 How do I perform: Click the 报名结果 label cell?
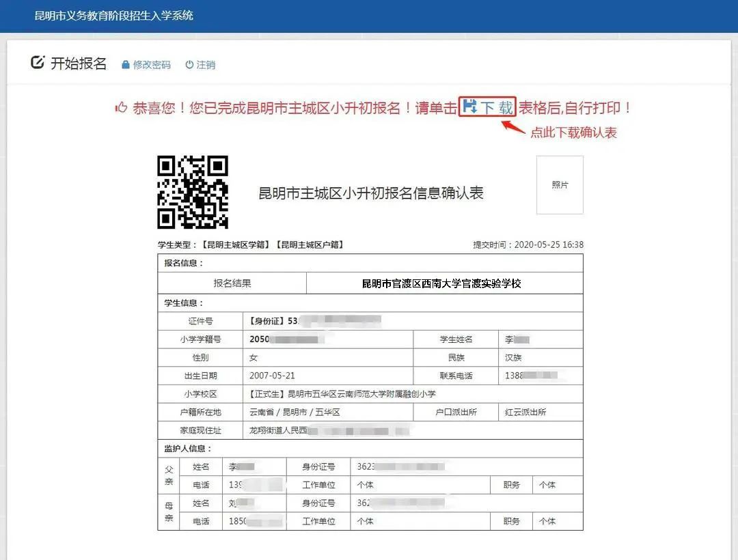(x=232, y=283)
